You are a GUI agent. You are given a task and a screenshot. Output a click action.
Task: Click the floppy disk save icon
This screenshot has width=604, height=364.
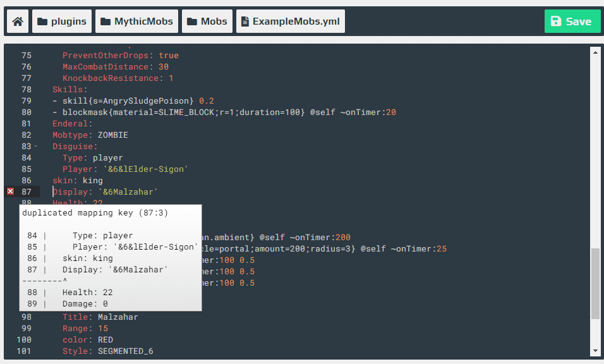(x=556, y=21)
